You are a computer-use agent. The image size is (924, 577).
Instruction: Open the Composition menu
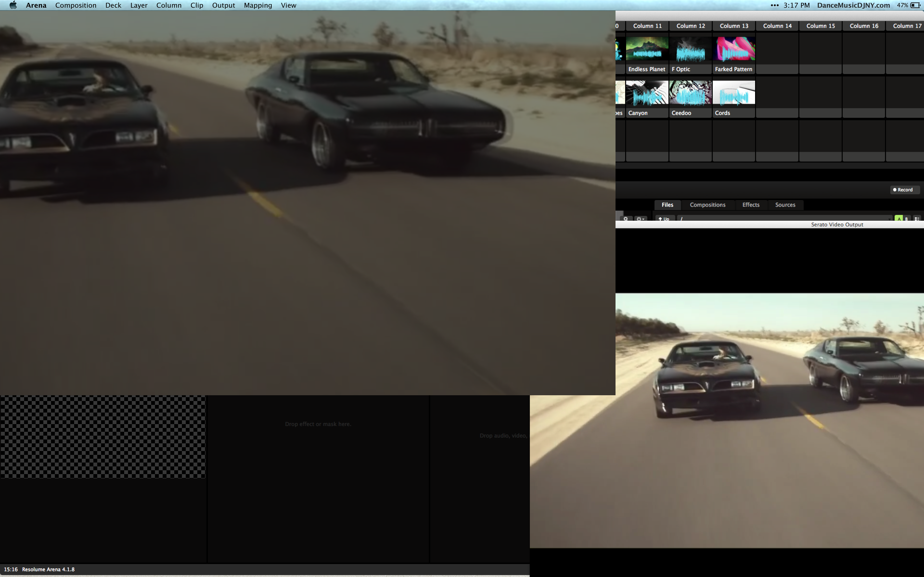click(x=76, y=5)
